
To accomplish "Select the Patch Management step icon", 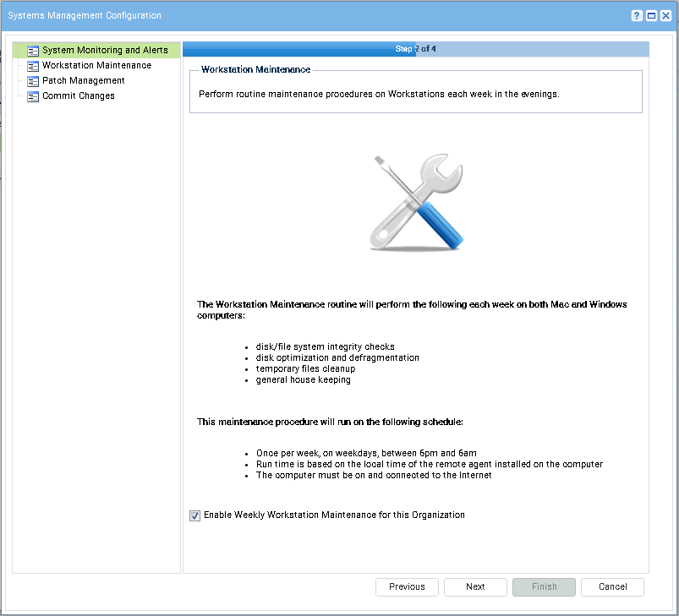I will point(33,81).
